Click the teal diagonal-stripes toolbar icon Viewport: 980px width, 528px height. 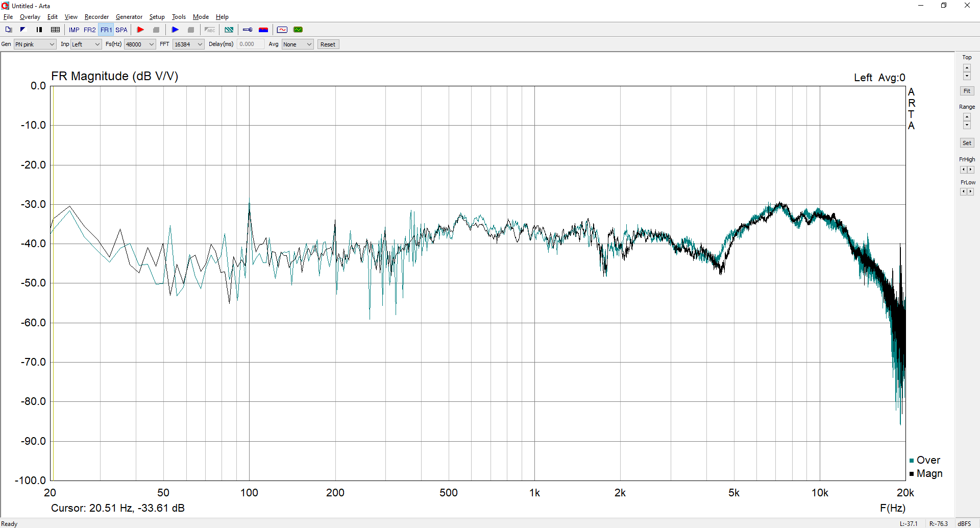(x=229, y=30)
